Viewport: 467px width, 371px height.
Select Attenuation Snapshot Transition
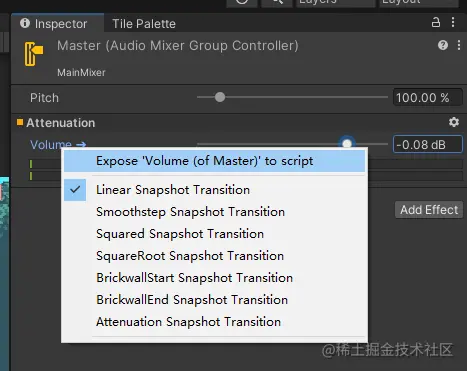point(214,322)
